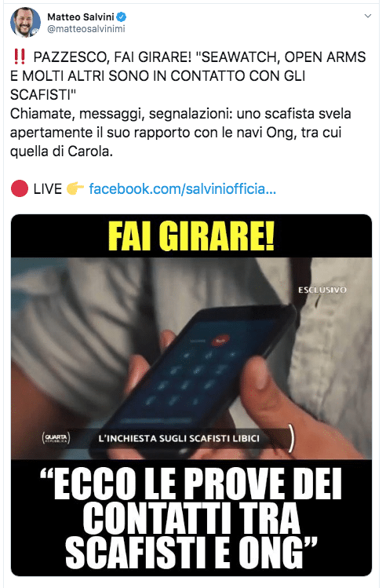Click the PAZZESCO, FAI GIRARE! tweet text
Viewport: 386px width, 588px height.
coord(112,57)
